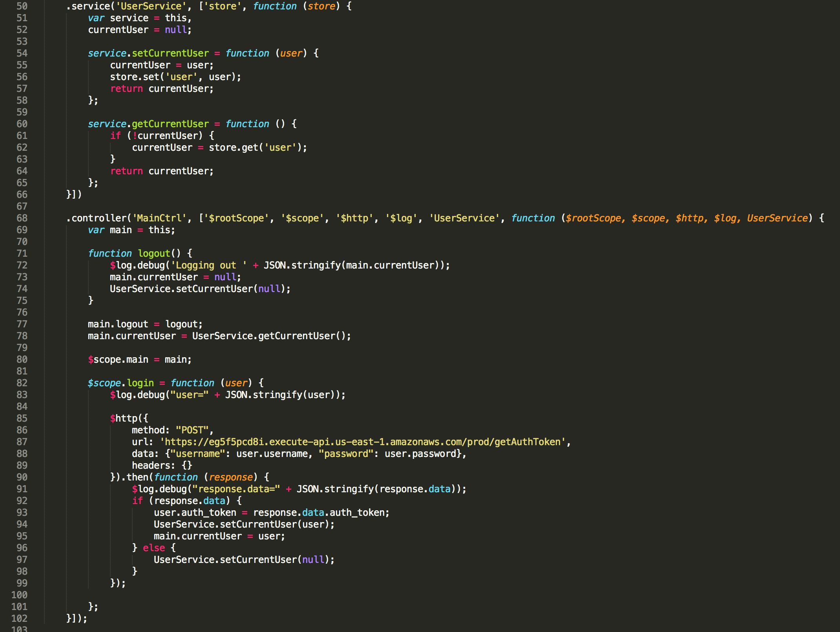Screen dimensions: 840x632
Task: Click line number 82 in the gutter
Action: click(22, 383)
